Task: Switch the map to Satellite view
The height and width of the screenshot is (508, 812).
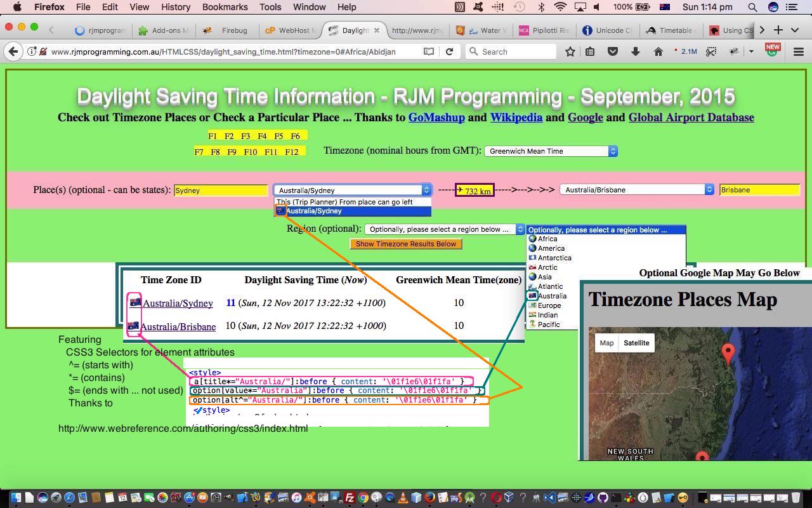Action: pyautogui.click(x=636, y=343)
